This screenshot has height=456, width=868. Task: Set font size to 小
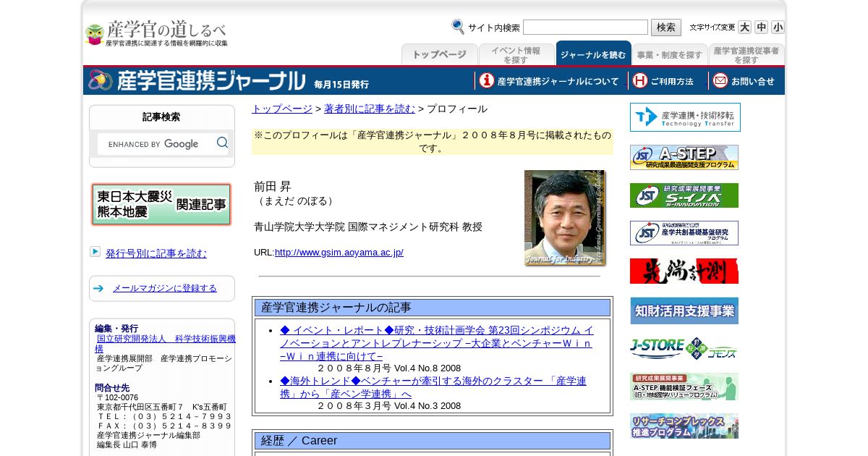coord(778,27)
